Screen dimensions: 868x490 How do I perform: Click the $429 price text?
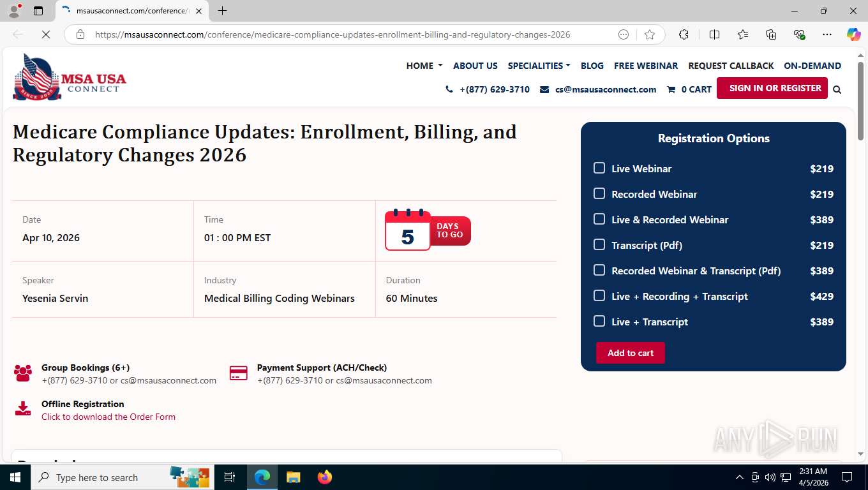tap(821, 296)
